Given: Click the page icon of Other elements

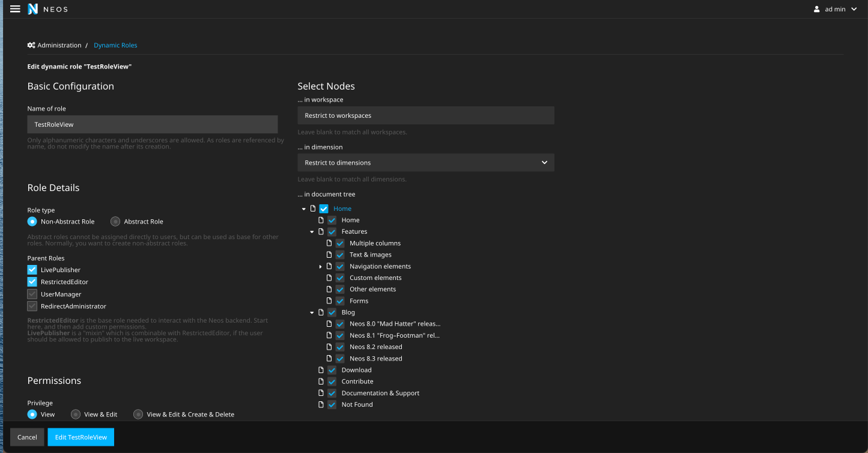Looking at the screenshot, I should point(329,289).
